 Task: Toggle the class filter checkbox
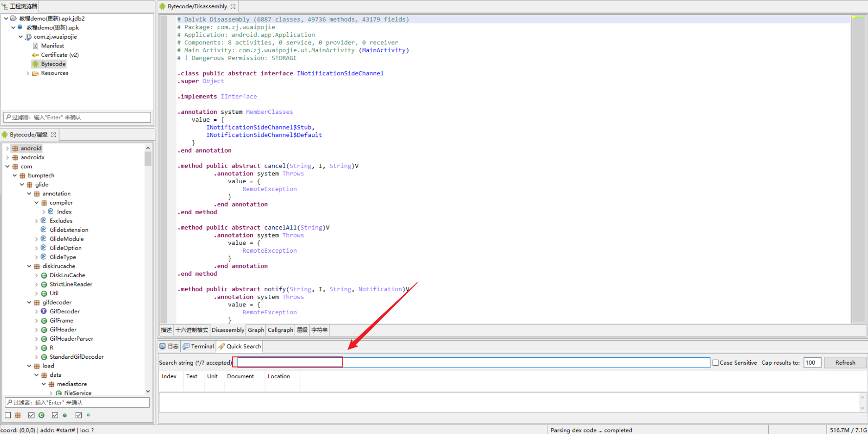pos(31,415)
